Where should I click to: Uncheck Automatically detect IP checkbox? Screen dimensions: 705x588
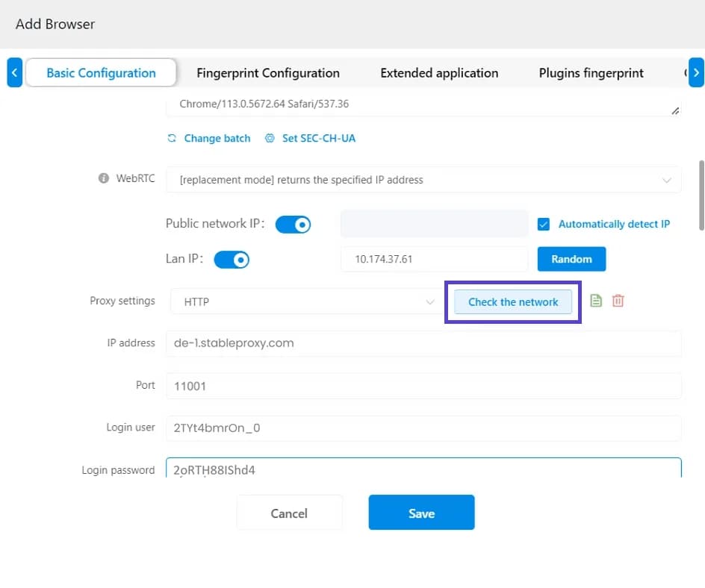tap(544, 224)
